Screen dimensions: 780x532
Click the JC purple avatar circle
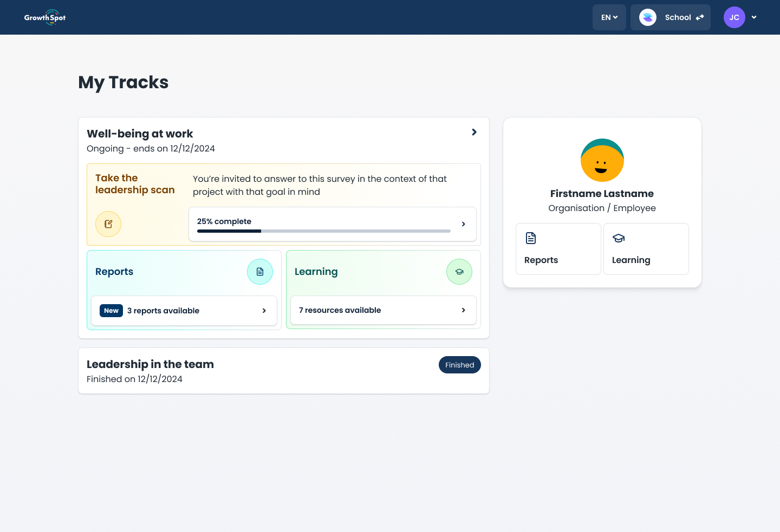tap(734, 17)
